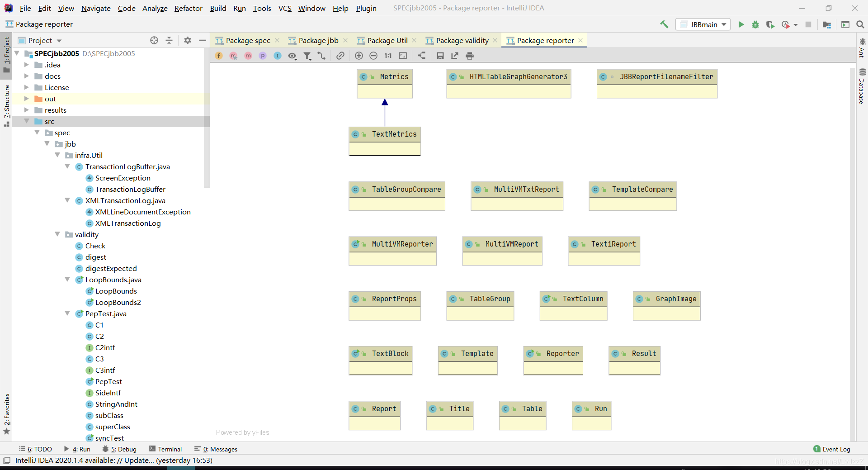
Task: Toggle Properties visibility in diagram
Action: click(x=263, y=56)
